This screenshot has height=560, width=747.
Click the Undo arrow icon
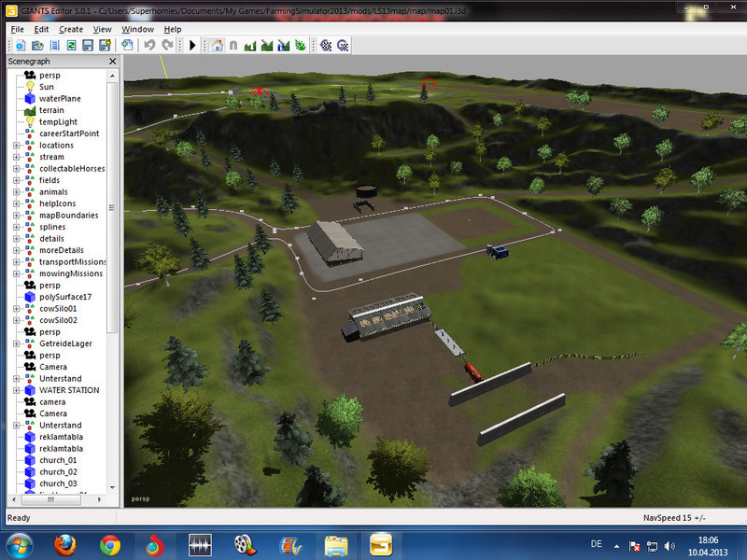149,46
